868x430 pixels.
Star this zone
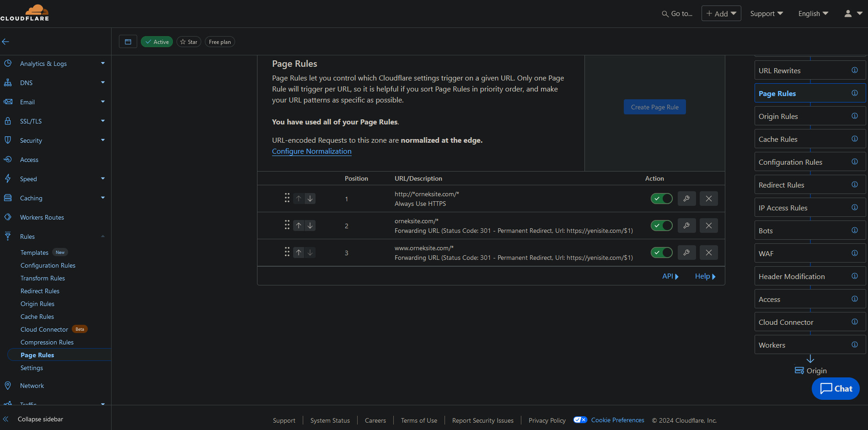(189, 42)
